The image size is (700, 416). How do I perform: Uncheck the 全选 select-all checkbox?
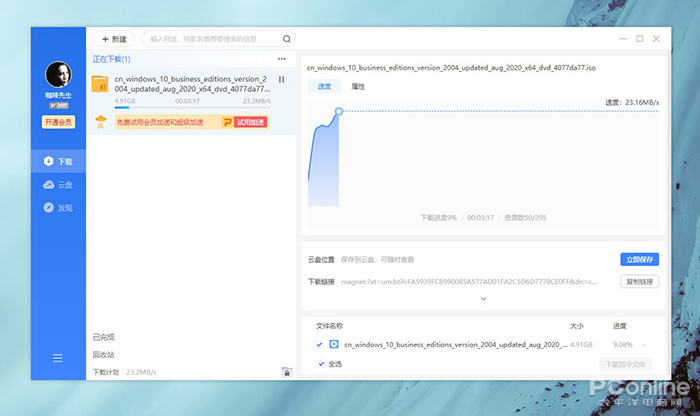[x=321, y=364]
